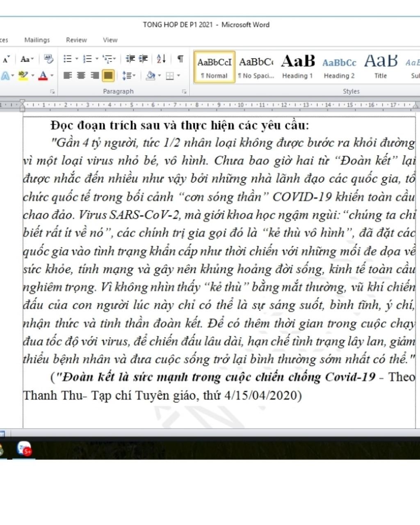420x525 pixels.
Task: Expand the Multilevel List dropdown arrow
Action: point(114,59)
